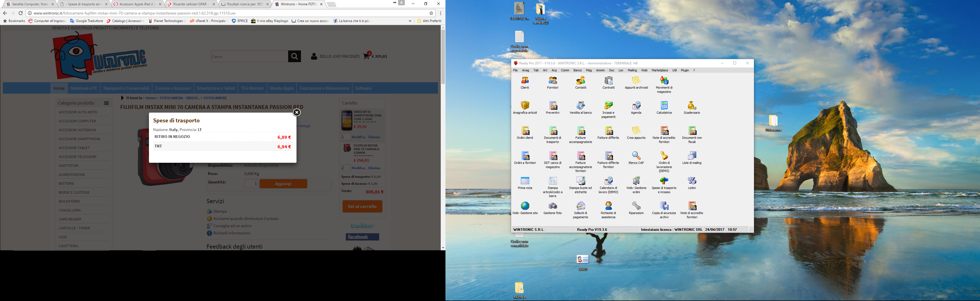Click Crea appunto icon

pyautogui.click(x=636, y=131)
